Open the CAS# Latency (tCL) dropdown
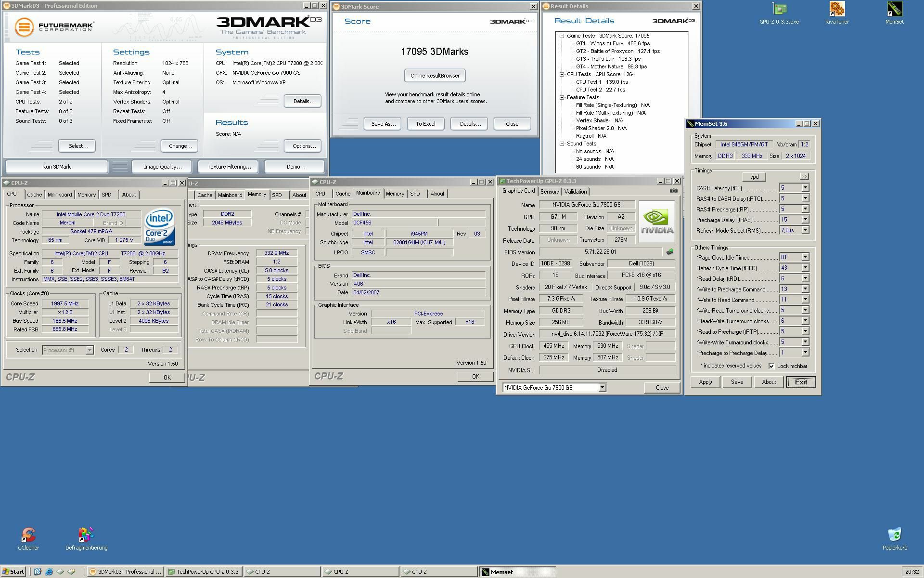 point(805,188)
